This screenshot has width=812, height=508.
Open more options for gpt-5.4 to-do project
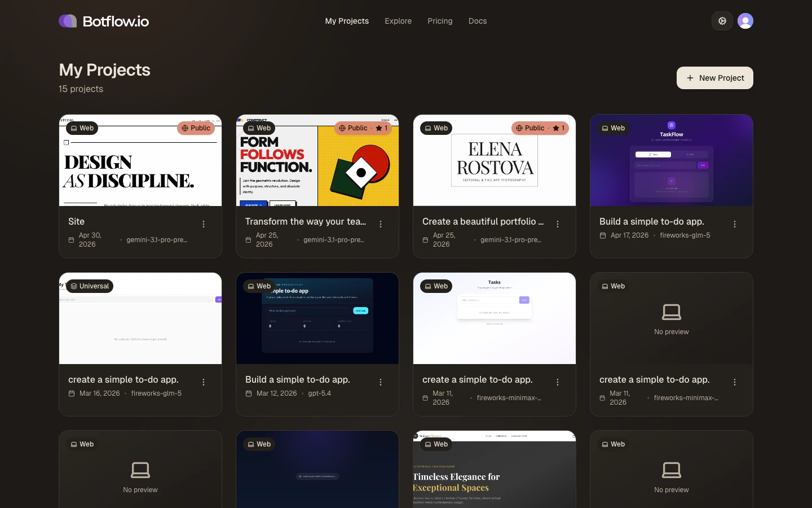(381, 382)
